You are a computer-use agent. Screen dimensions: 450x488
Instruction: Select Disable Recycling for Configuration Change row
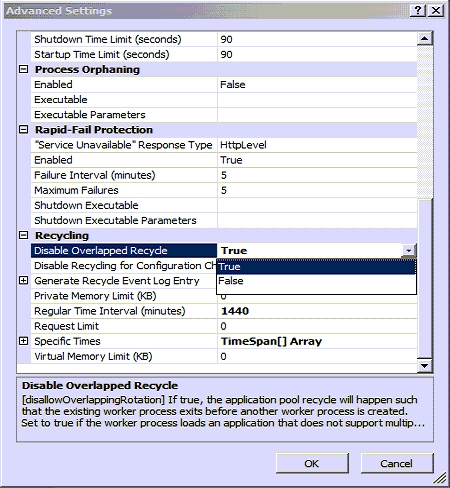124,266
